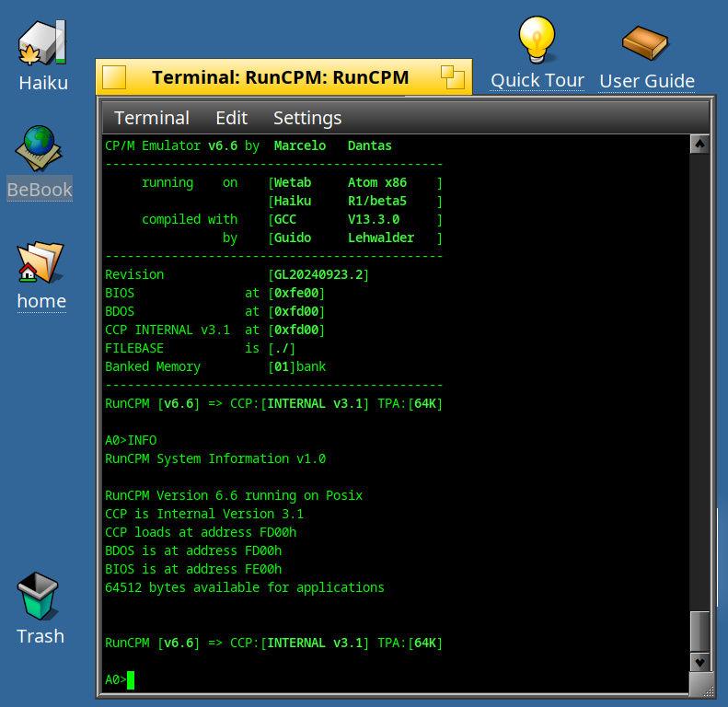Viewport: 728px width, 707px height.
Task: Open the BeBook globe icon
Action: (x=39, y=147)
